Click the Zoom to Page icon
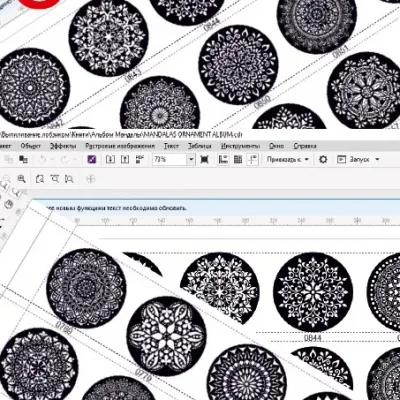This screenshot has width=400, height=400. [69, 179]
